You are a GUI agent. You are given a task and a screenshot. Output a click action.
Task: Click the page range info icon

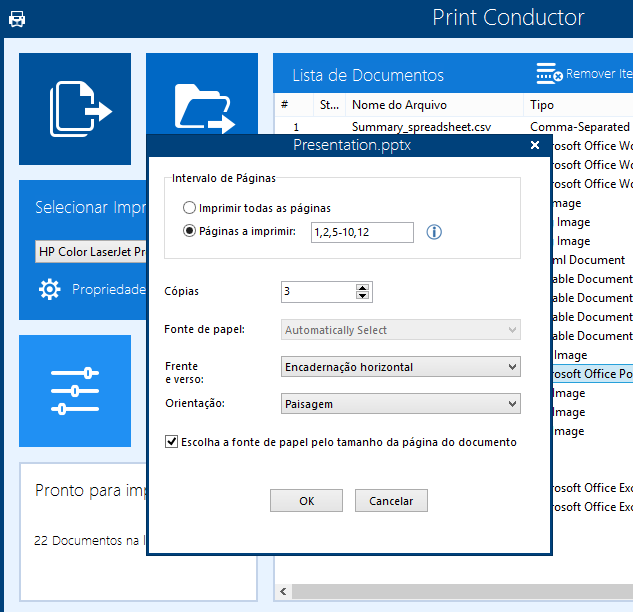[434, 232]
